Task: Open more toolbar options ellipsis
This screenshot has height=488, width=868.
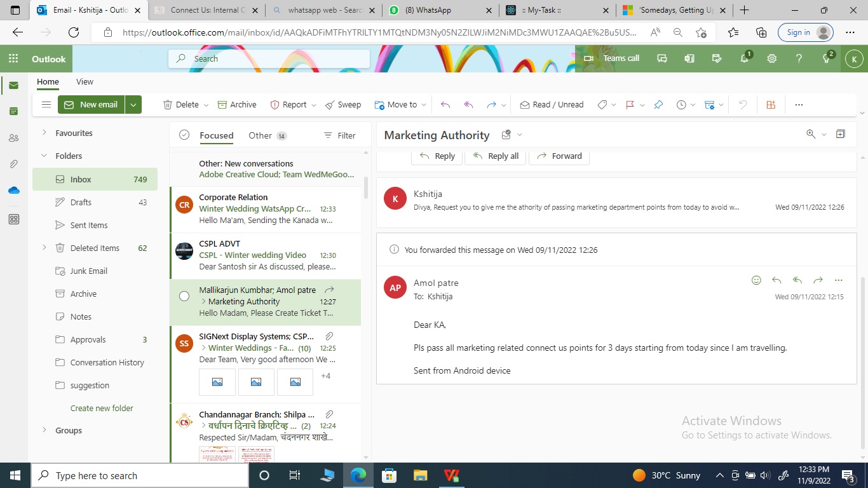Action: click(799, 105)
